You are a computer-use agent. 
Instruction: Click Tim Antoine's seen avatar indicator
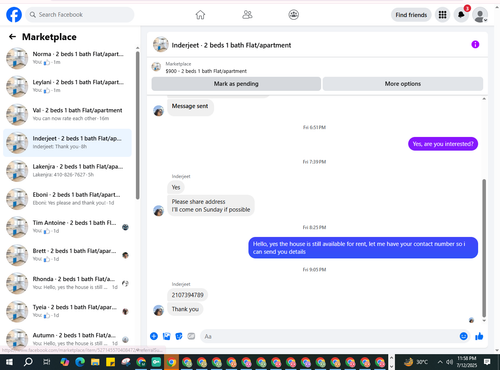(125, 227)
